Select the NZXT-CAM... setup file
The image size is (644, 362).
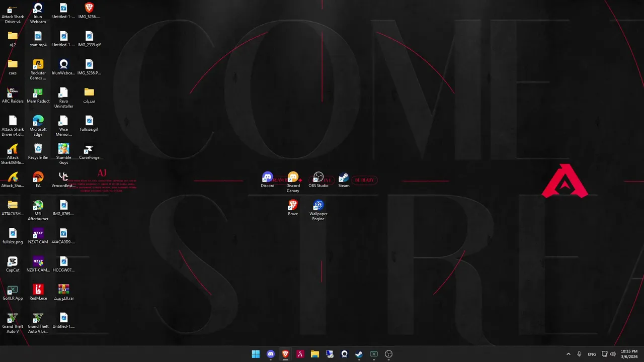38,264
